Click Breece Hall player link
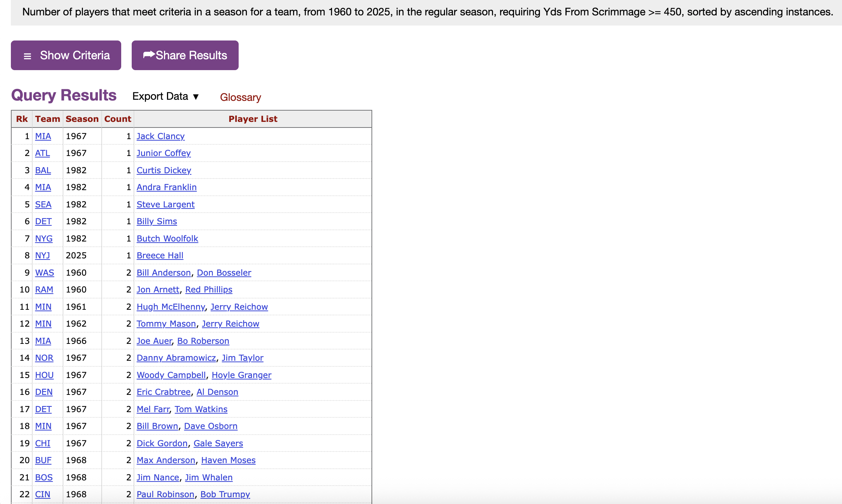 [x=159, y=255]
